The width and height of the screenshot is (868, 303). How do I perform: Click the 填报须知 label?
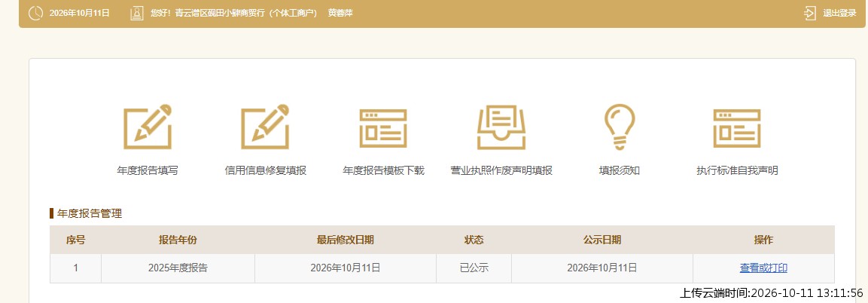coord(619,170)
